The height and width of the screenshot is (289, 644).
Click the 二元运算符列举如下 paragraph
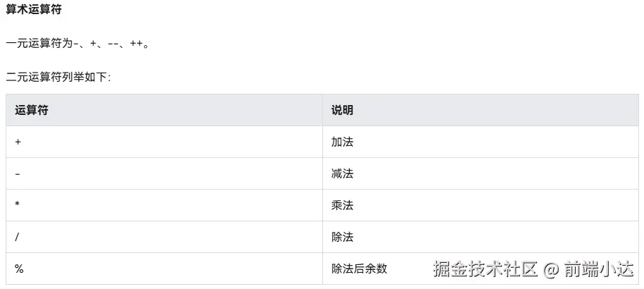coord(58,77)
